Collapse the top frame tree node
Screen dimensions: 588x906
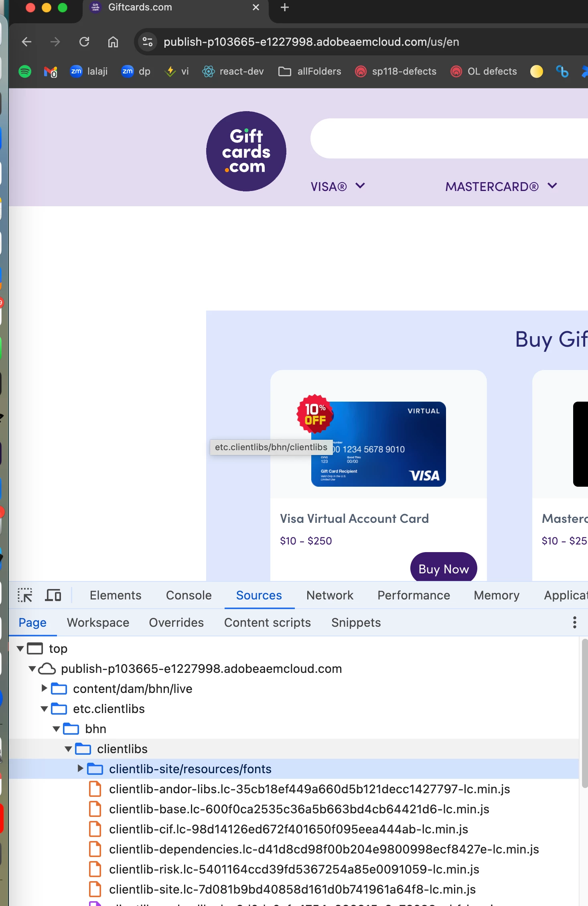coord(20,648)
